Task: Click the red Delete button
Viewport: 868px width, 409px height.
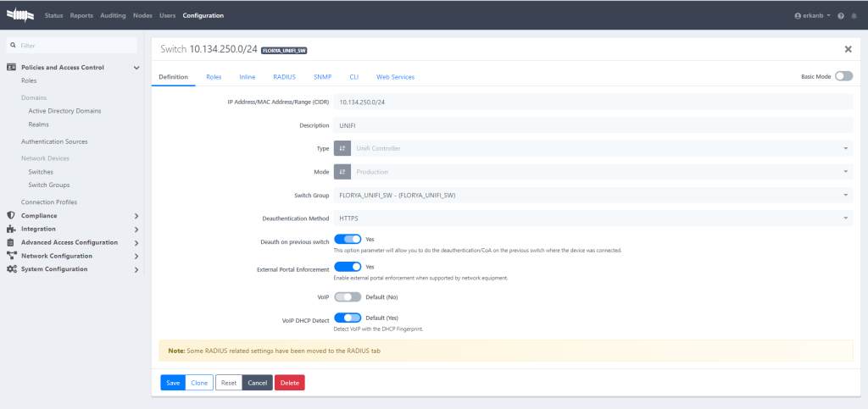Action: pos(289,383)
